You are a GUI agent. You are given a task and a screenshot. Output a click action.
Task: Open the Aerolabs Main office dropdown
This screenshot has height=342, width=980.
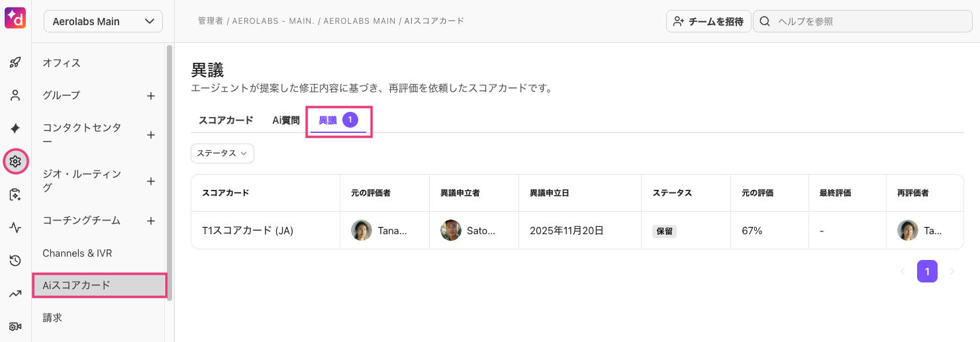(x=103, y=21)
